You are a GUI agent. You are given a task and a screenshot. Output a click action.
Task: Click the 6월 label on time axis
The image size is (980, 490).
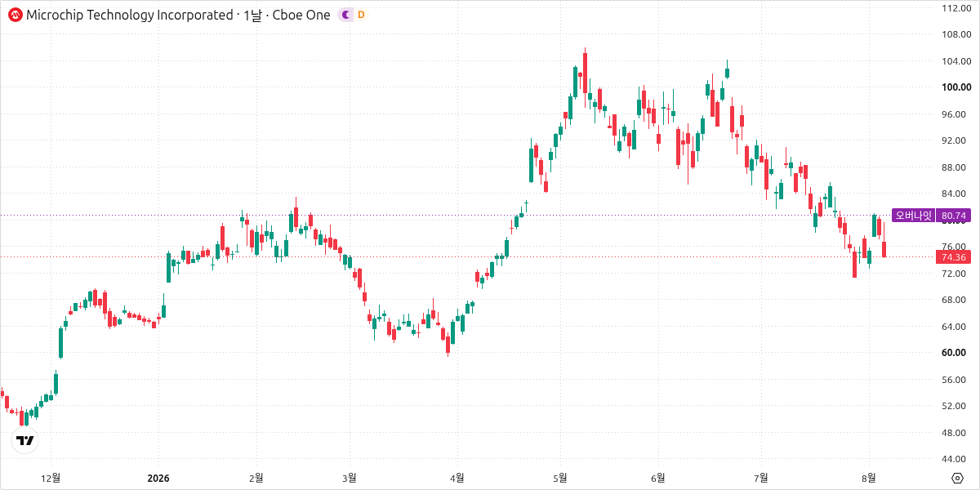click(658, 477)
